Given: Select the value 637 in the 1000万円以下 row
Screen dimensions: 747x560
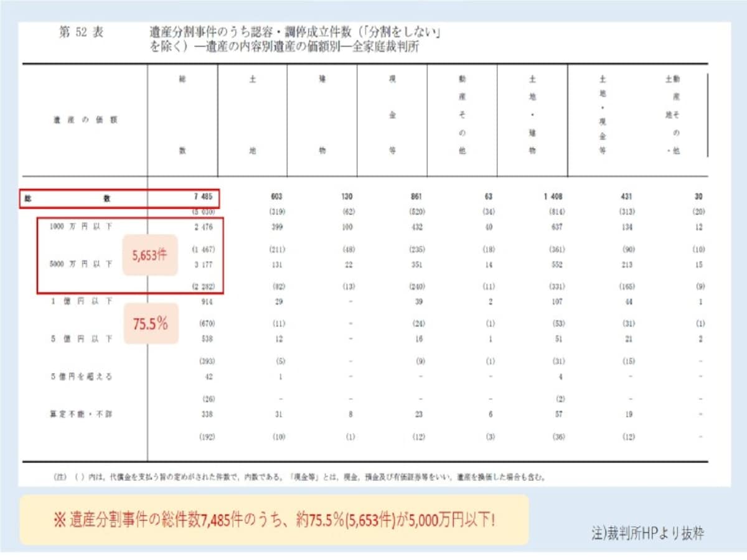Looking at the screenshot, I should [x=557, y=228].
